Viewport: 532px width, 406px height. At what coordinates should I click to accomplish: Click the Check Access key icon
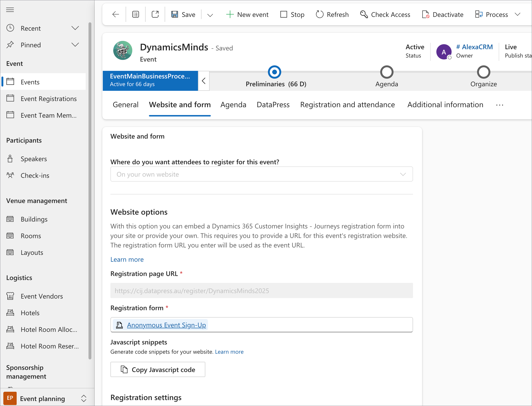point(364,14)
